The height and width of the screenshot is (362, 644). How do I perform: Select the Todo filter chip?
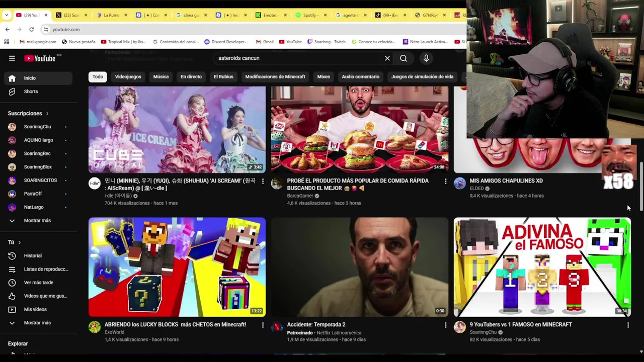pyautogui.click(x=98, y=77)
